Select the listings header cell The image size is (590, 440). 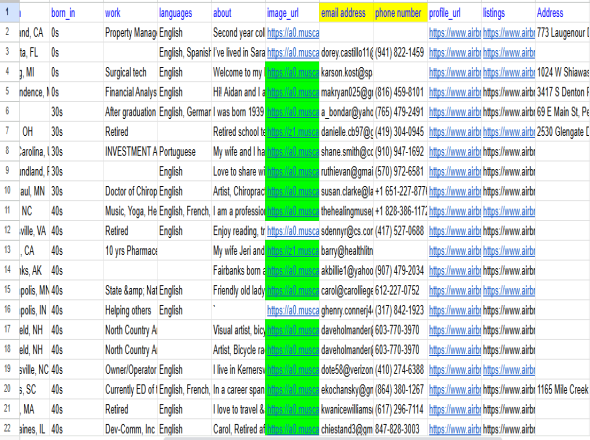click(508, 13)
